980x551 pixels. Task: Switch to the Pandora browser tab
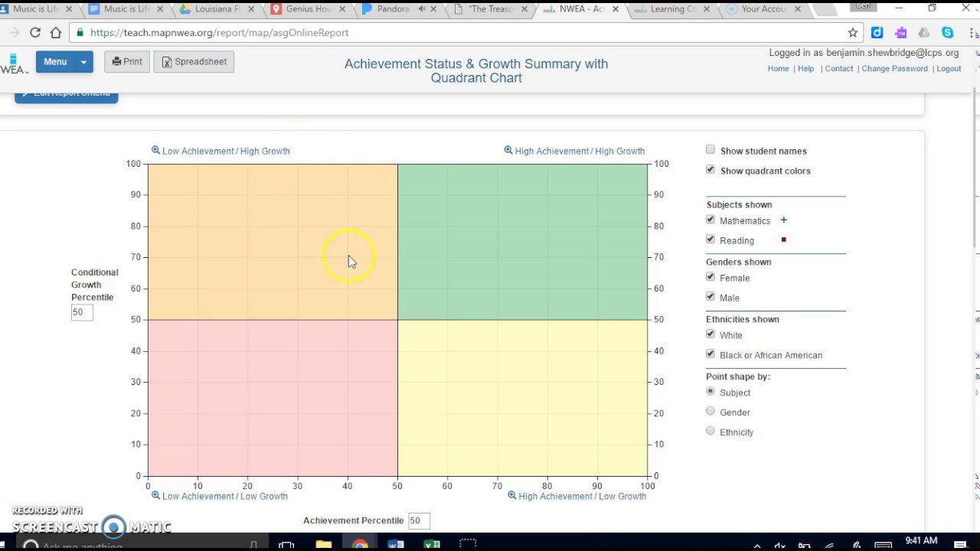394,9
